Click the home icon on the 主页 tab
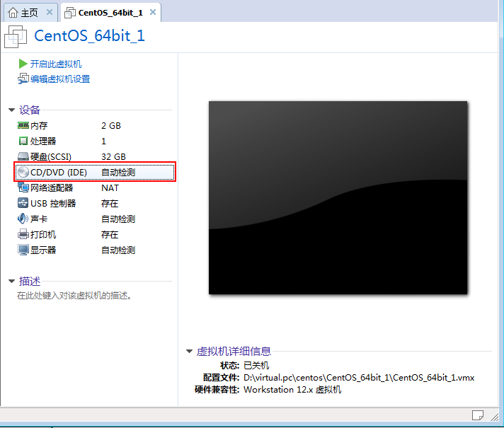The image size is (504, 428). pos(13,13)
